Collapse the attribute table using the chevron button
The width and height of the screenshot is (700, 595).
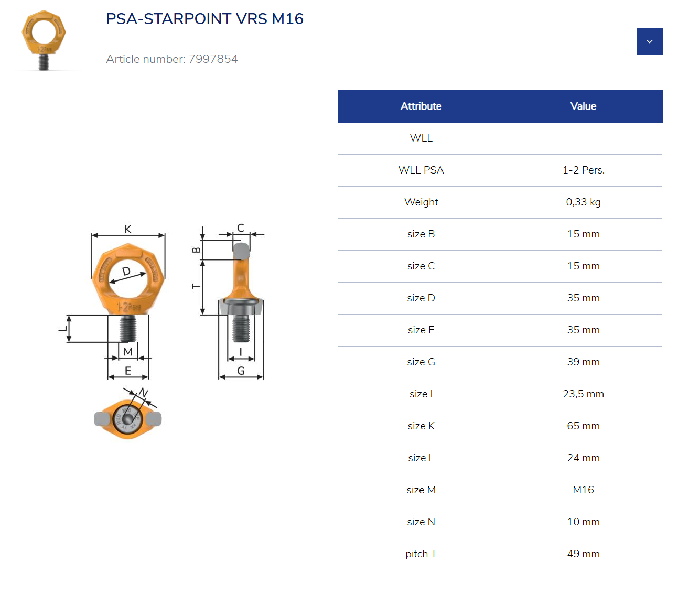pyautogui.click(x=649, y=41)
